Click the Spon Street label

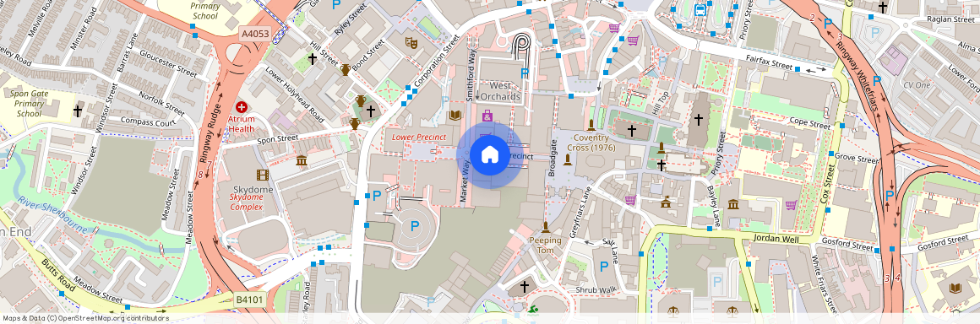(279, 138)
